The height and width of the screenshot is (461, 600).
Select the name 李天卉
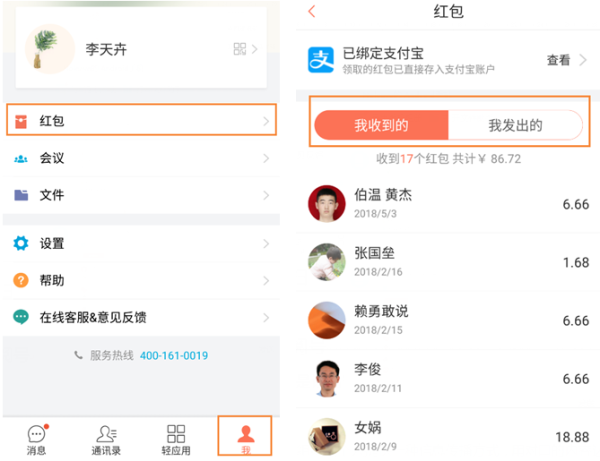[106, 49]
